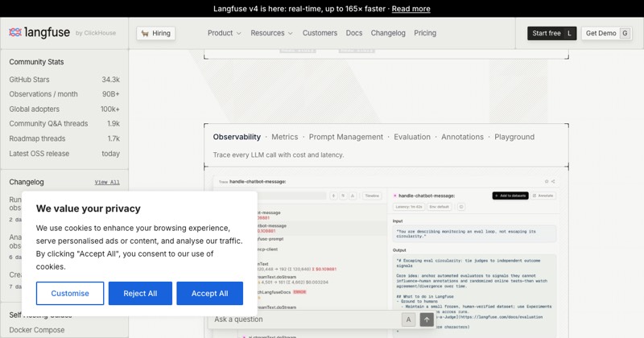The width and height of the screenshot is (644, 338).
Task: Switch to the Metrics feature tab
Action: [285, 137]
